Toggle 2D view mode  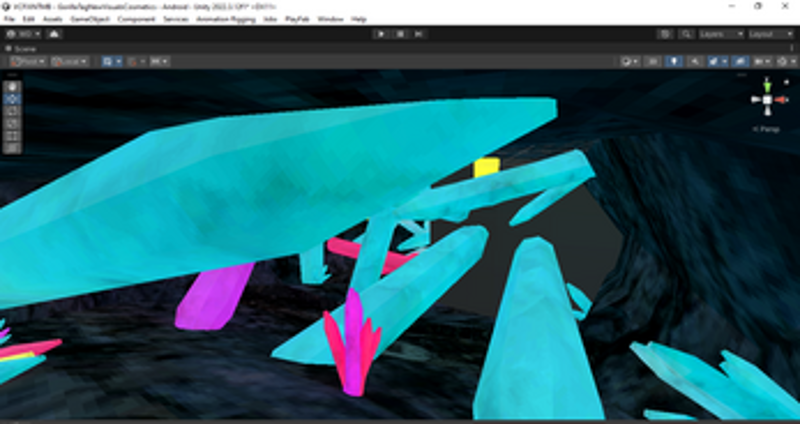pyautogui.click(x=653, y=62)
